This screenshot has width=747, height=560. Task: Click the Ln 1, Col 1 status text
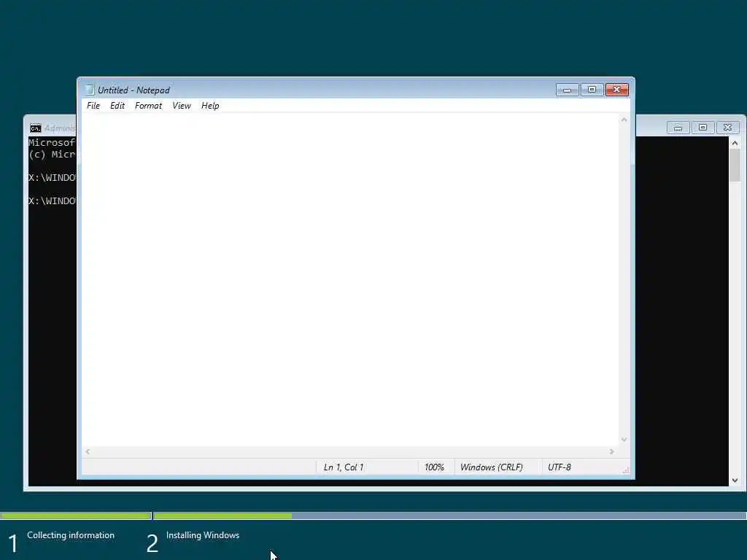tap(344, 467)
